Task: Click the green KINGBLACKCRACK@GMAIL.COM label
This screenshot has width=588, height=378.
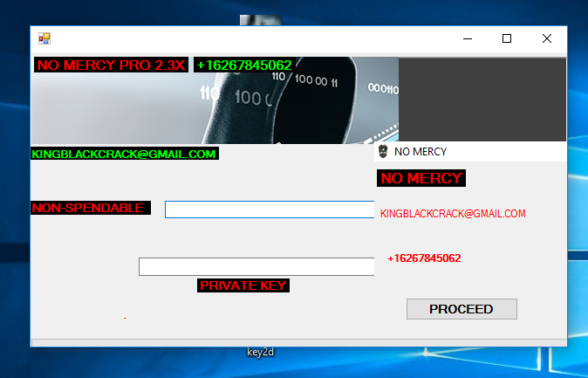Action: pyautogui.click(x=124, y=154)
